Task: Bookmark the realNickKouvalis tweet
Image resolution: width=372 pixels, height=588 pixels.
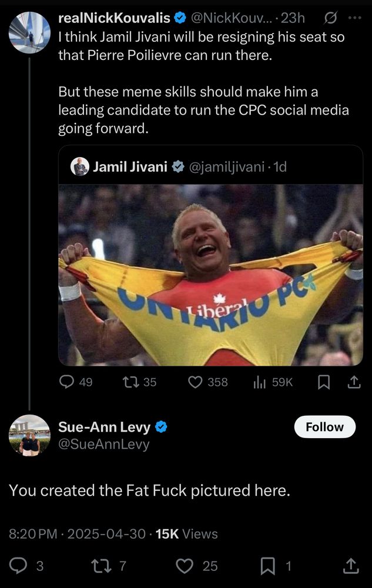Action: tap(324, 382)
